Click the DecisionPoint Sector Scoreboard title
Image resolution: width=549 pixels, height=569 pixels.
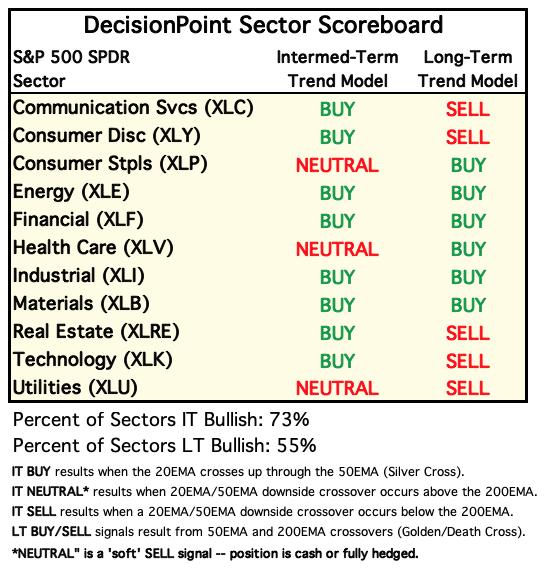tap(263, 25)
